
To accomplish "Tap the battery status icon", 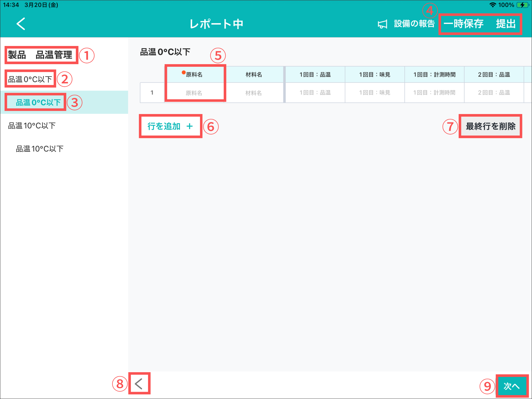I will click(x=523, y=5).
